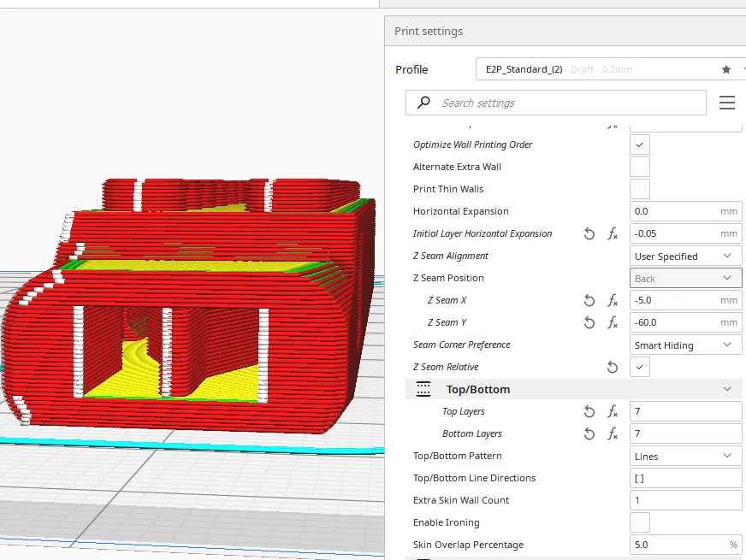Open Top/Bottom Pattern dropdown
This screenshot has width=746, height=560.
pyautogui.click(x=685, y=457)
